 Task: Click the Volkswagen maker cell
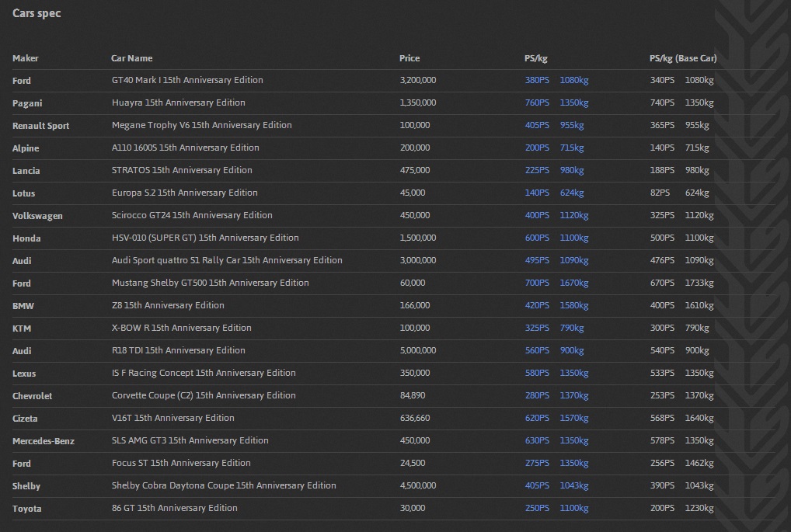37,216
